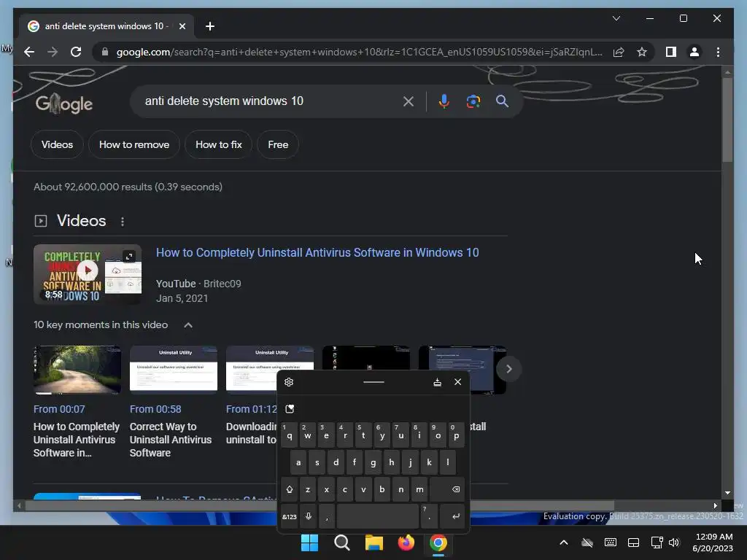
Task: Select the Free filter chip
Action: [x=278, y=144]
